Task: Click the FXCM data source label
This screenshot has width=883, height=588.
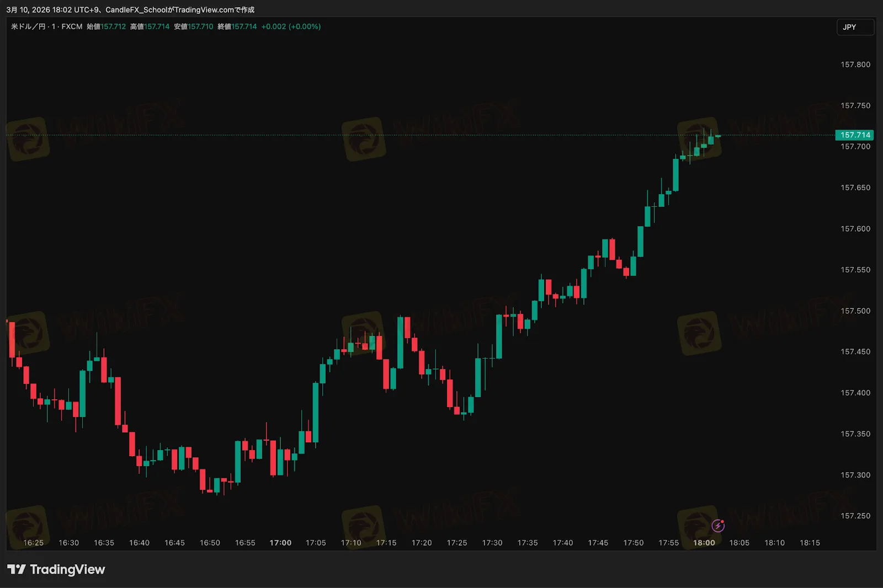Action: click(x=72, y=26)
